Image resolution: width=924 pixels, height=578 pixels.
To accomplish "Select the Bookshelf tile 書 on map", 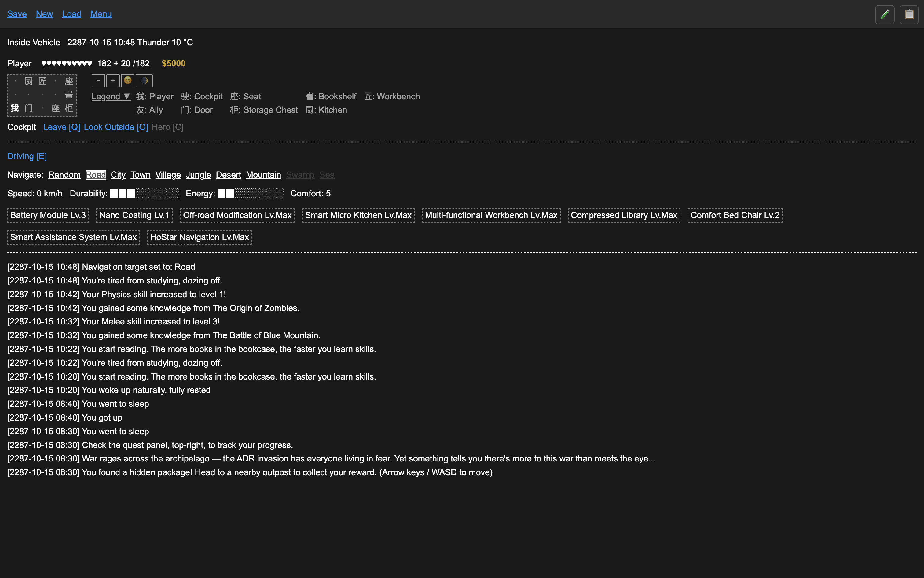I will 69,94.
